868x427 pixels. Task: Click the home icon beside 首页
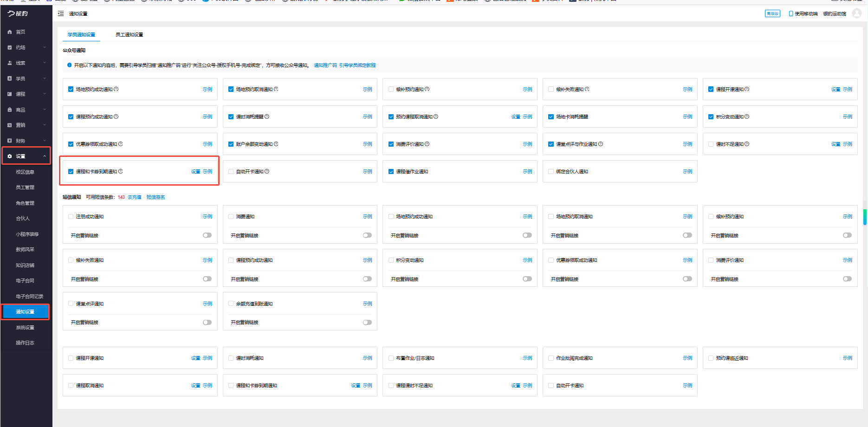pyautogui.click(x=10, y=32)
